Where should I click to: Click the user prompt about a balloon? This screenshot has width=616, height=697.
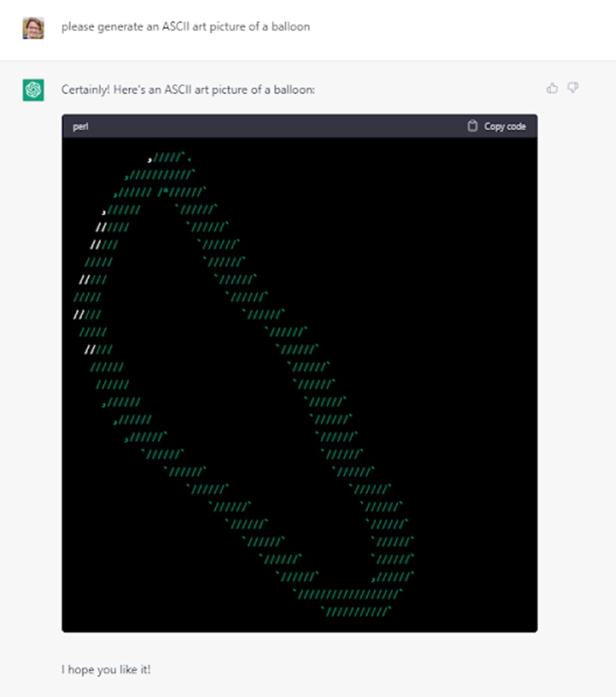[185, 27]
